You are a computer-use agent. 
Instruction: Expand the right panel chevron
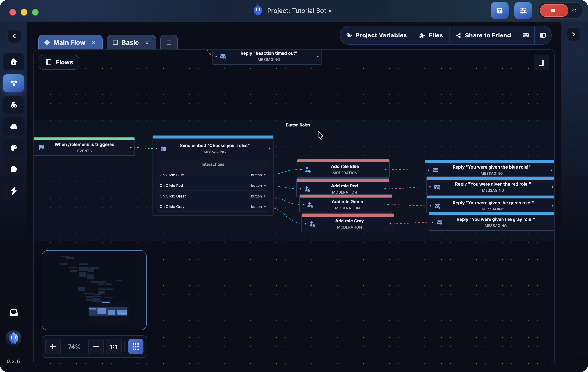pos(574,34)
